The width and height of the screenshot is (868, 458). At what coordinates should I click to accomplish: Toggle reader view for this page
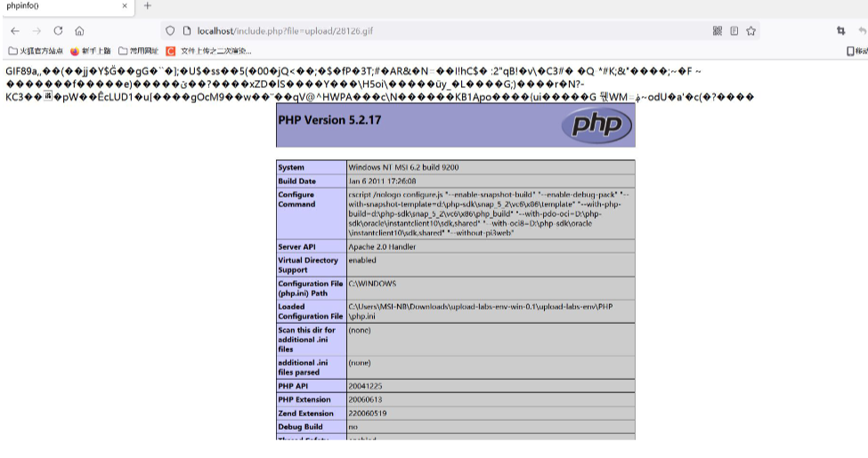734,30
